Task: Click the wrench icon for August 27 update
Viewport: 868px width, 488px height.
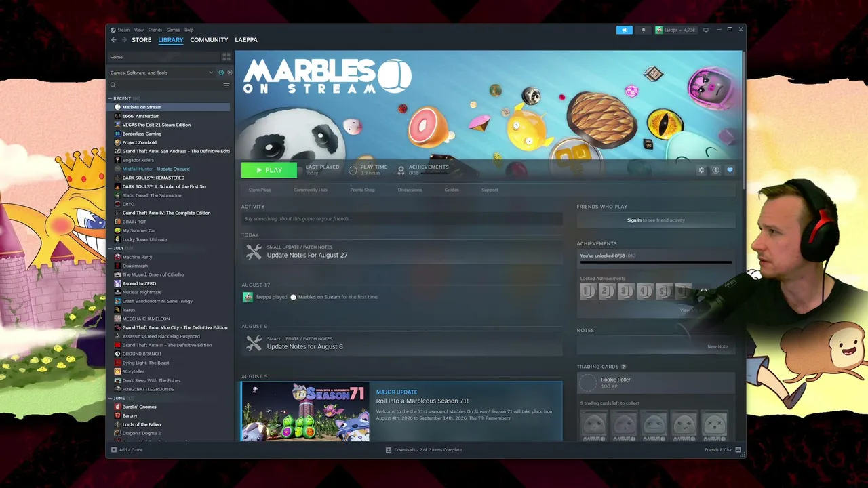Action: pyautogui.click(x=254, y=251)
